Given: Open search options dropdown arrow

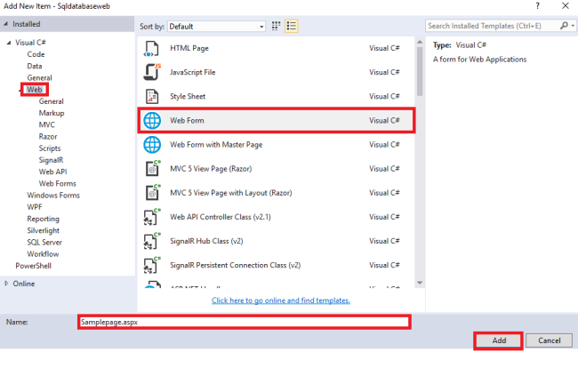Looking at the screenshot, I should (573, 26).
